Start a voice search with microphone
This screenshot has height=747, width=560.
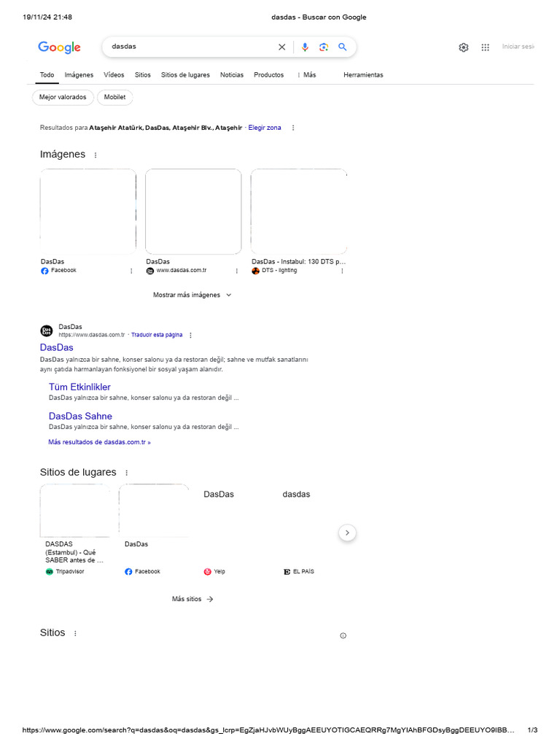tap(305, 47)
